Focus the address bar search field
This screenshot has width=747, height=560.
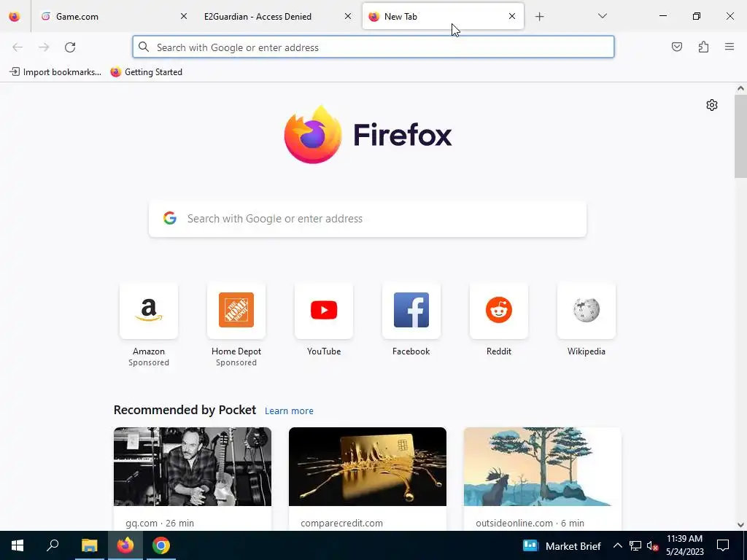(x=373, y=47)
